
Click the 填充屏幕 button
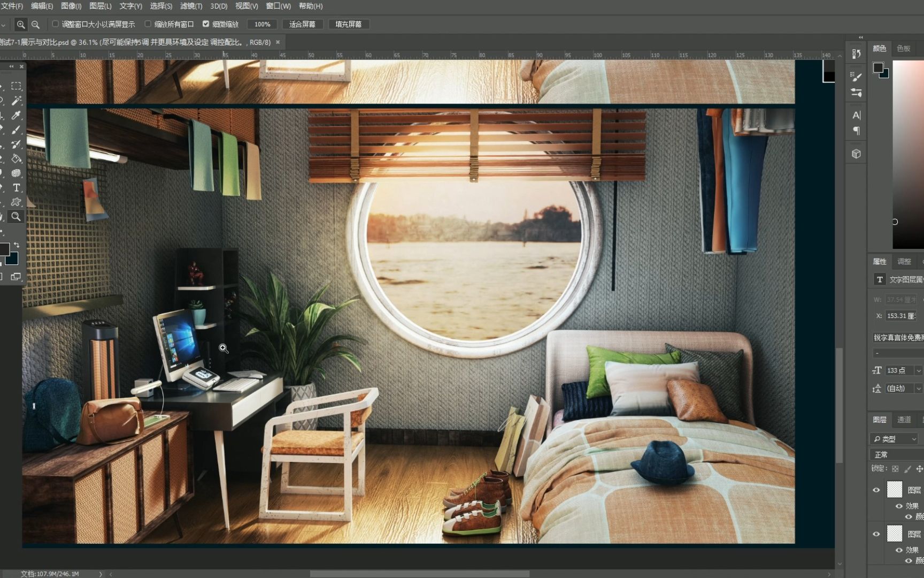click(x=348, y=24)
